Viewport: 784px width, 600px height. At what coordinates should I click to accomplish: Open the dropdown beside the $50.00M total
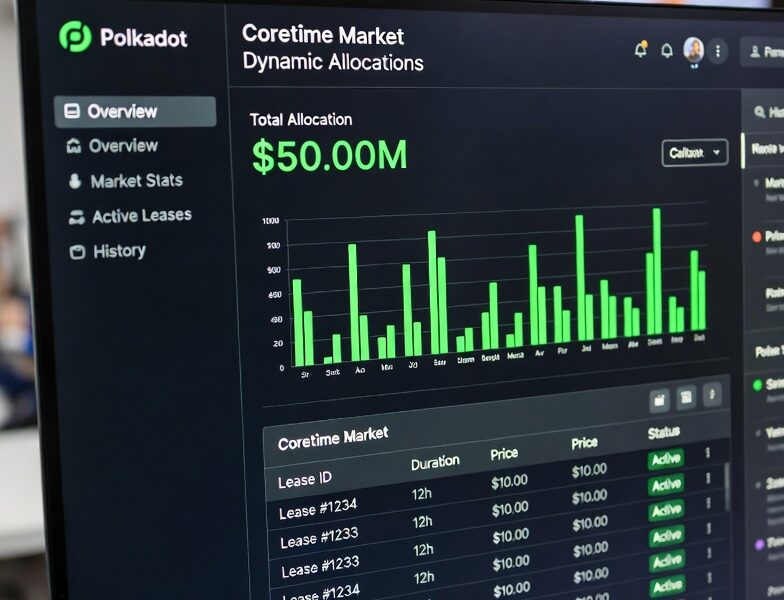pos(694,152)
